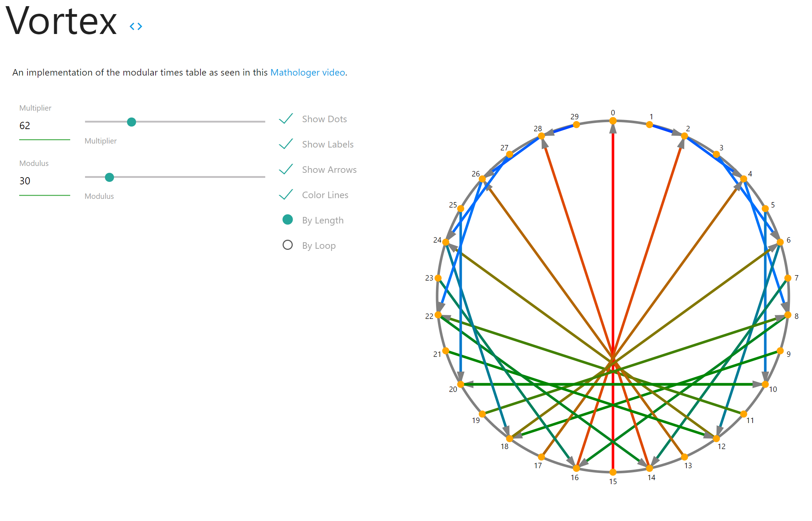812x521 pixels.
Task: Click the orange dot labeled 0
Action: pos(613,121)
